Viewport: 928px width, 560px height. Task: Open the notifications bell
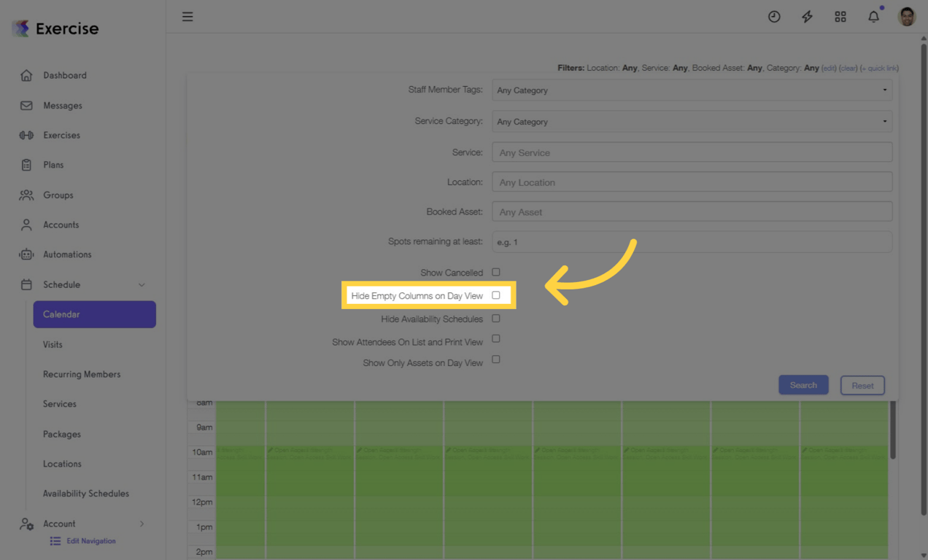(873, 16)
